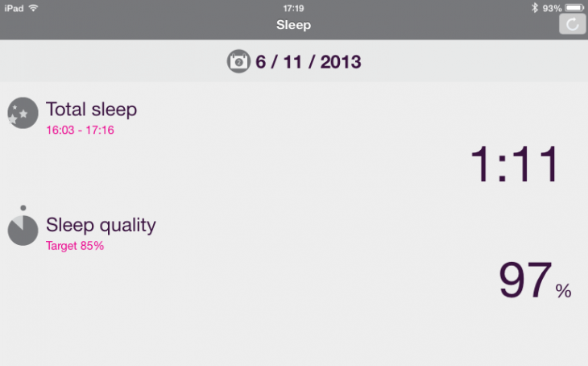This screenshot has width=588, height=366.
Task: Open the Target 85% link
Action: 75,246
